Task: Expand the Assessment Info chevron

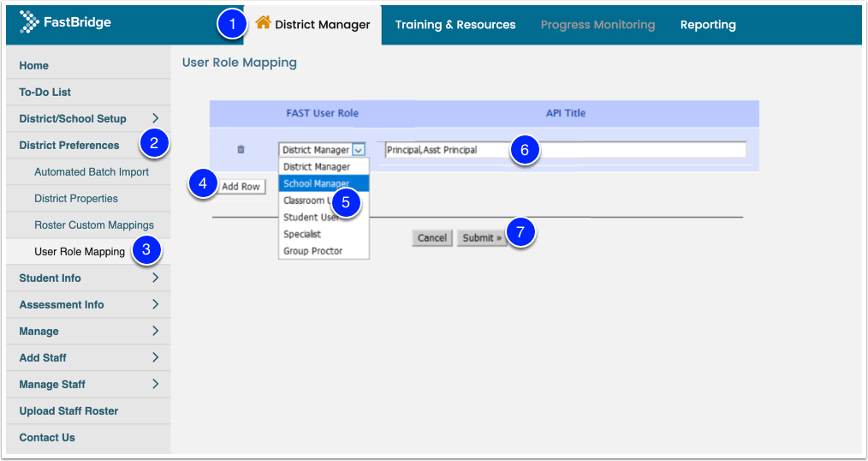Action: click(x=156, y=305)
